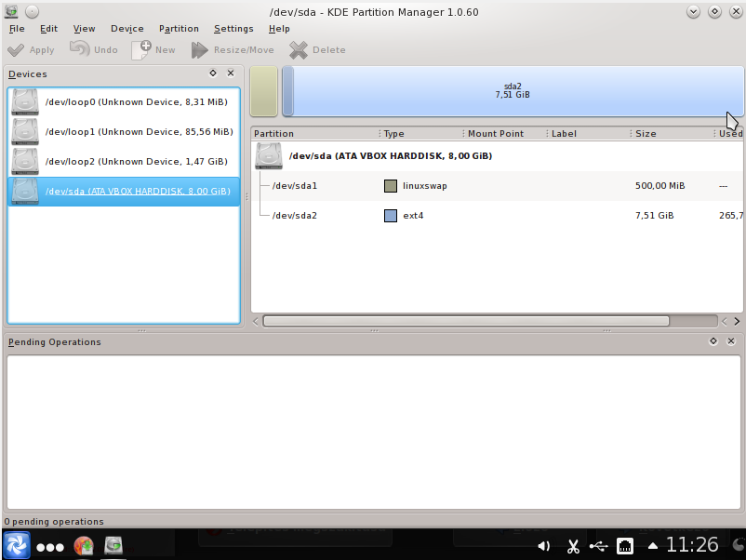Click the three-dots activities taskbar icon
Viewport: 746px width, 560px height.
coord(50,548)
